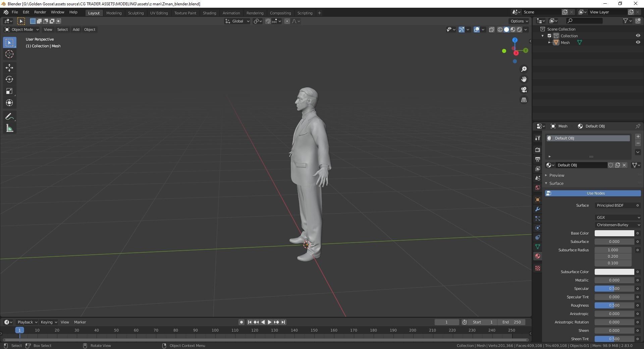Switch to Sculpting workspace tab
This screenshot has height=349, width=644.
pos(136,13)
